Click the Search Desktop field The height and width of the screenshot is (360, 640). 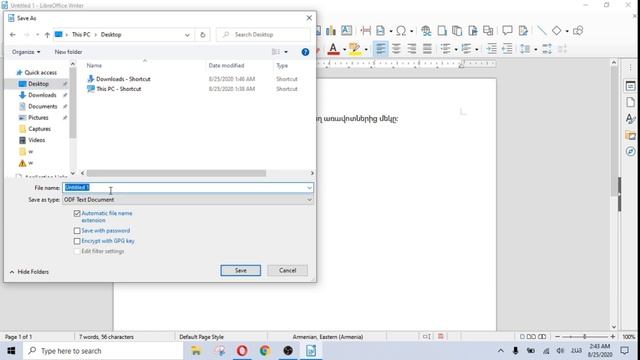pyautogui.click(x=263, y=35)
